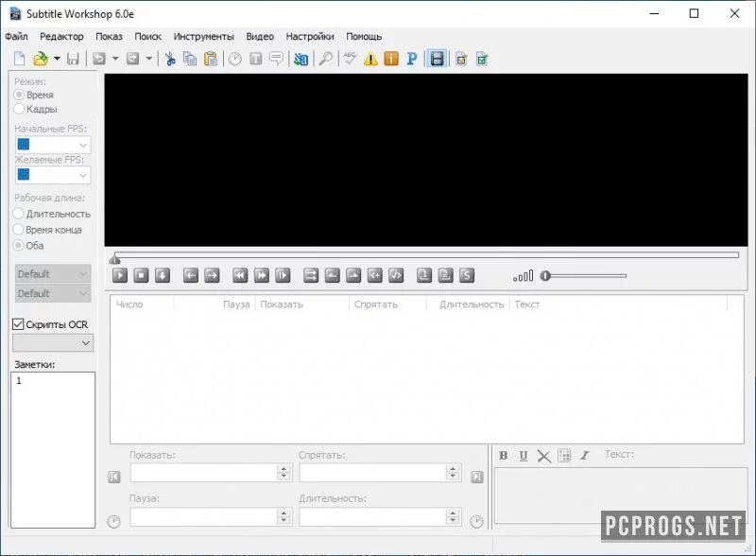Open the Помощь menu
Screen dimensions: 756x556
click(364, 37)
